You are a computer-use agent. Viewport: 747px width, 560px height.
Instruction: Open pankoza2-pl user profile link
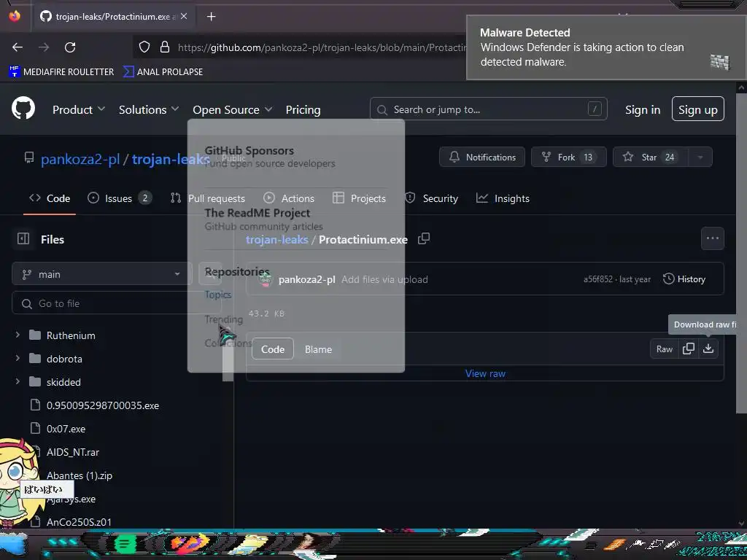(x=80, y=159)
